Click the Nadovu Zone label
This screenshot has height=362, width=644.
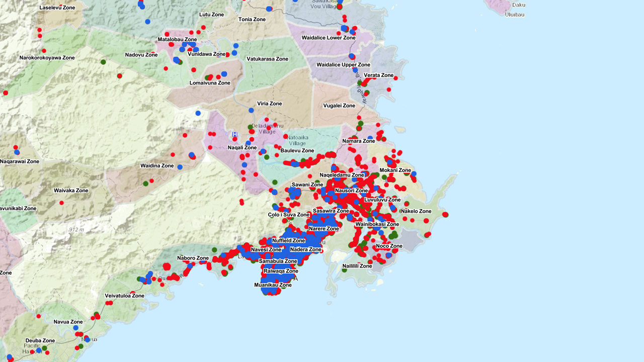tap(141, 55)
